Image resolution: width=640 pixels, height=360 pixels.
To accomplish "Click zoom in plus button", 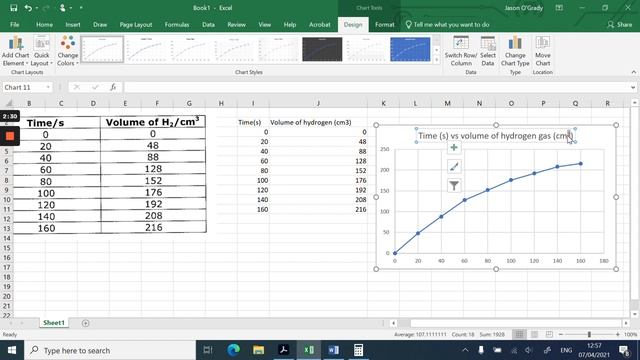I will click(618, 334).
